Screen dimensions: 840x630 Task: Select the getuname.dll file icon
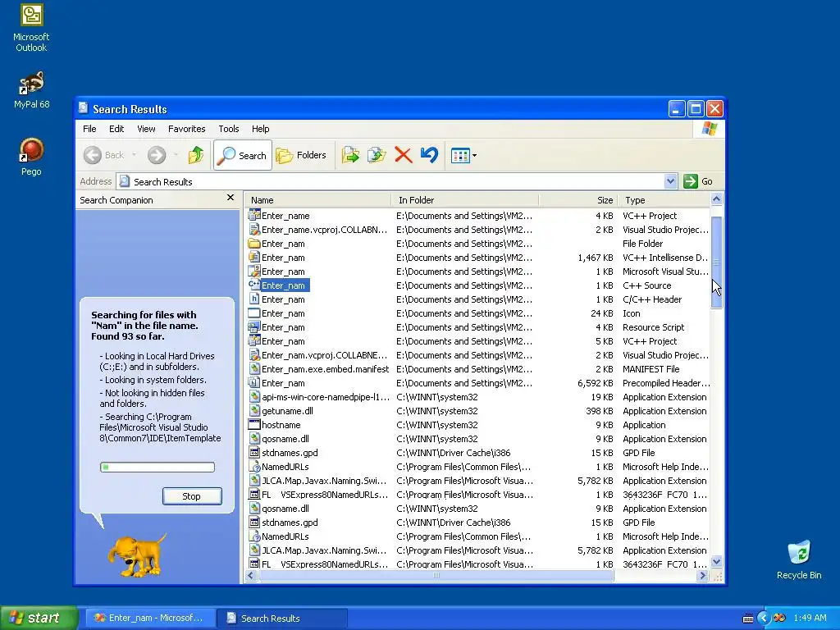[254, 410]
